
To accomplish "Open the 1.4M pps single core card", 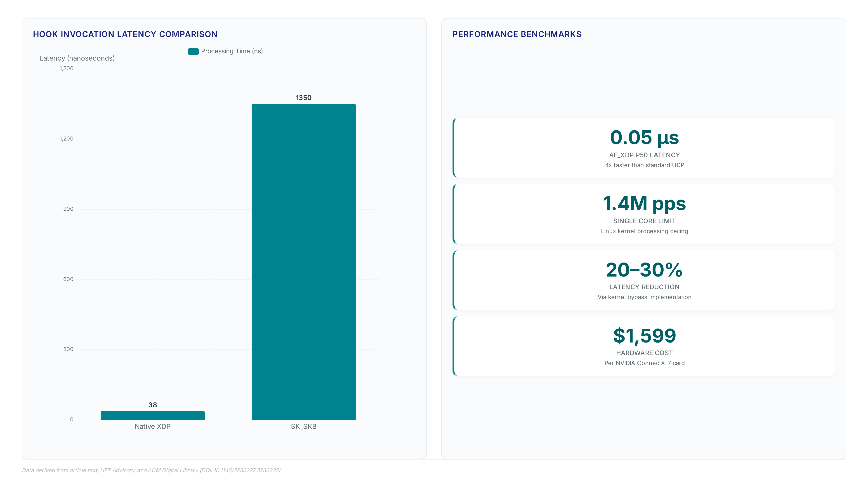I will [644, 213].
